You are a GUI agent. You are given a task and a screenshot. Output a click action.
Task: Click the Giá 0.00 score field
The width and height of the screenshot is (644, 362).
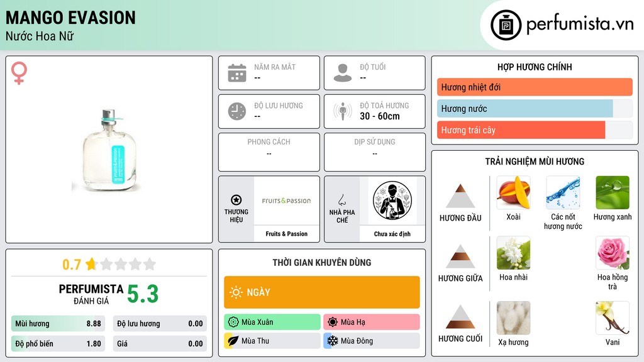pos(160,344)
